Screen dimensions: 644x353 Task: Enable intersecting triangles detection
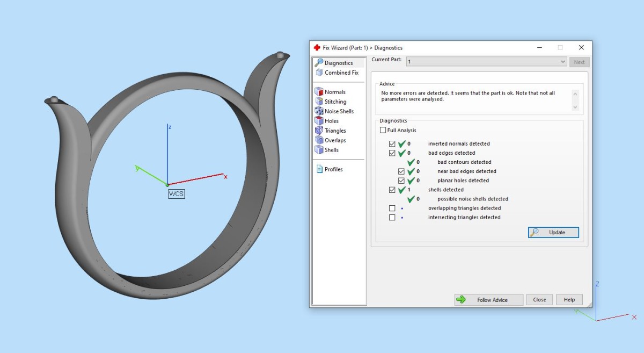(x=392, y=218)
